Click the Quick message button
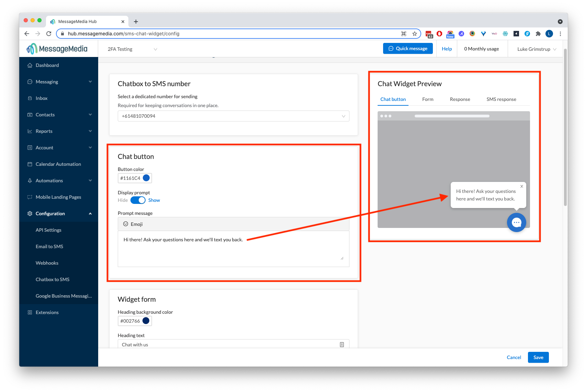Viewport: 587px width, 392px height. pos(408,48)
